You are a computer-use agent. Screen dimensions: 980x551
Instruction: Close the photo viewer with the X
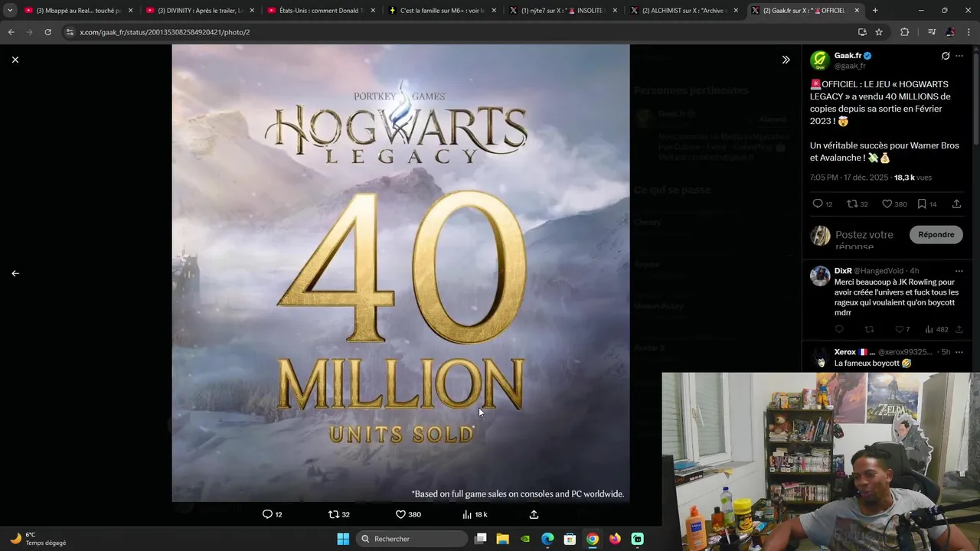(15, 60)
